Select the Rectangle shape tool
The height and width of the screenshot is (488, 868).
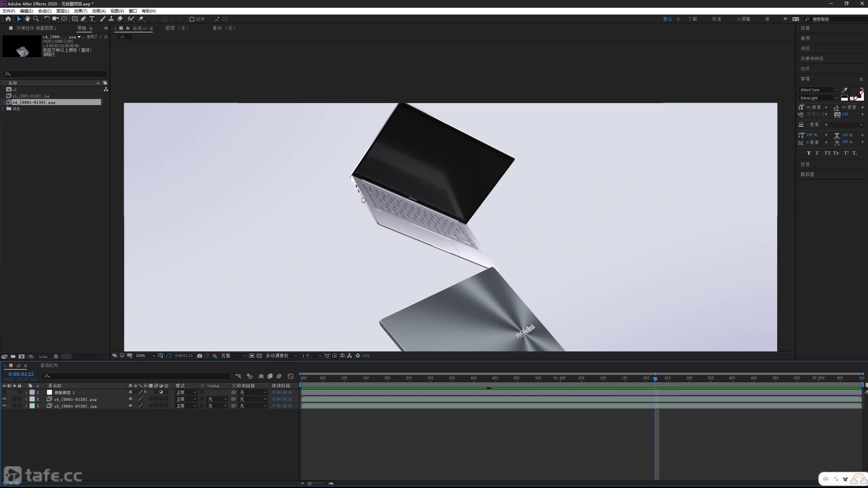coord(75,19)
